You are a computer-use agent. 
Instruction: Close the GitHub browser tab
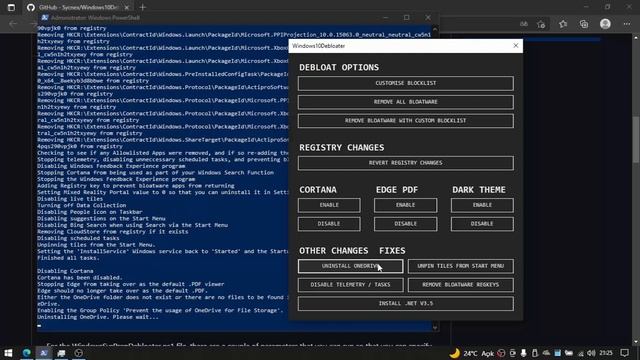pos(127,7)
